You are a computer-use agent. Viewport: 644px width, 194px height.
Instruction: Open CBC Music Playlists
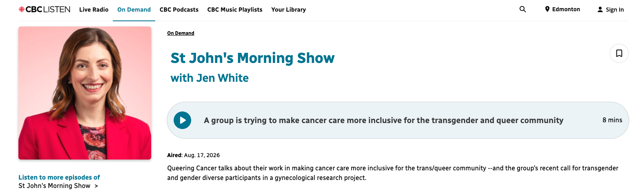(235, 10)
